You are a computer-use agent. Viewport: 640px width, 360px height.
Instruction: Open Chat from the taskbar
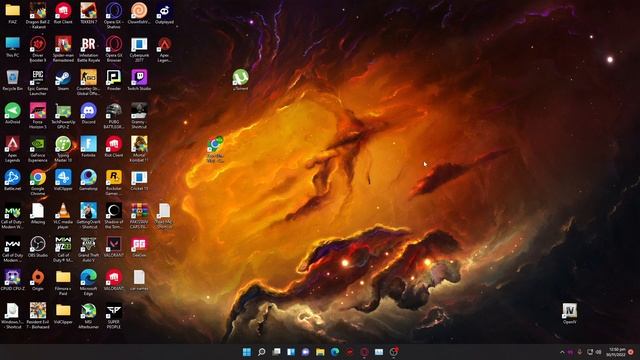[306, 352]
